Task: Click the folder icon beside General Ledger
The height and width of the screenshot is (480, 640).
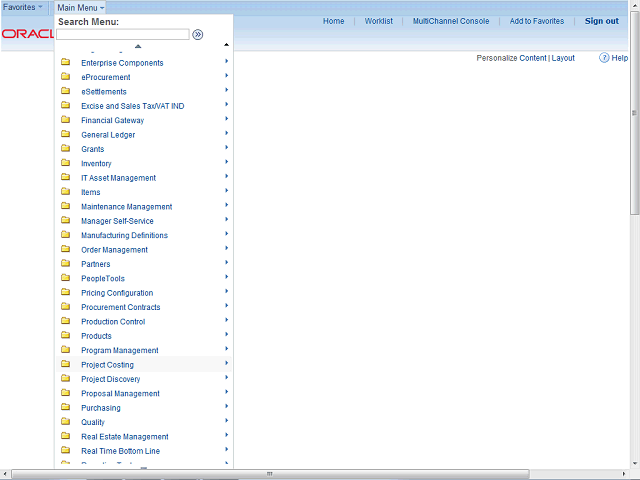Action: pos(65,134)
